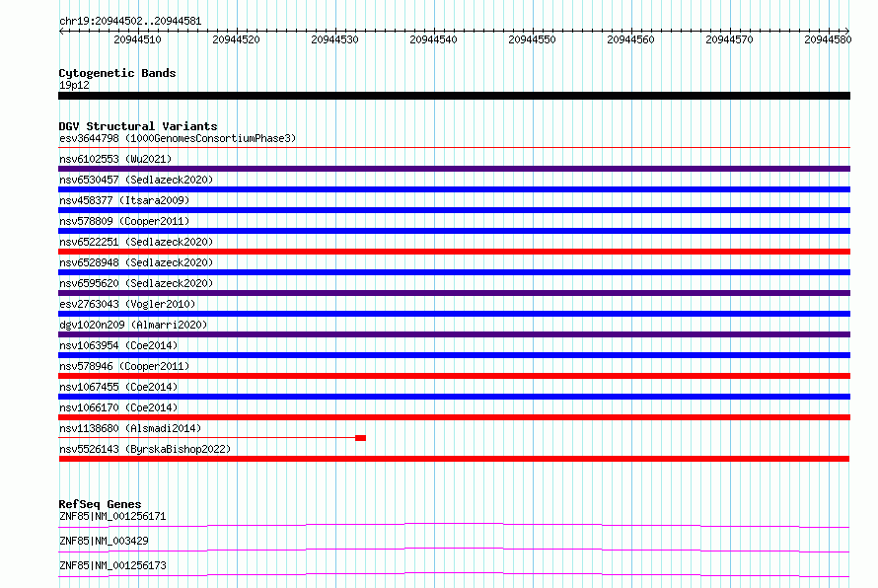878x588 pixels.
Task: Open variant esv3644798 (1000GenomesConsortiumPhase3)
Action: 178,138
